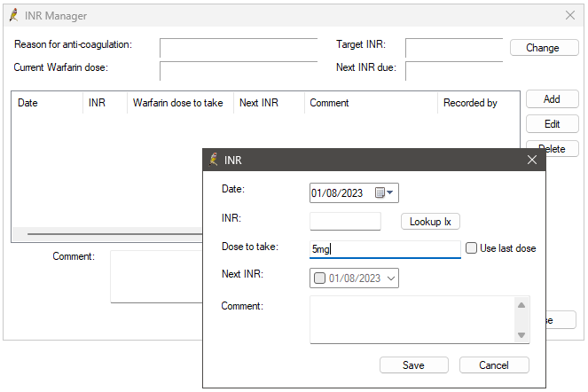This screenshot has height=392, width=588.
Task: Save the INR entry
Action: click(x=413, y=365)
